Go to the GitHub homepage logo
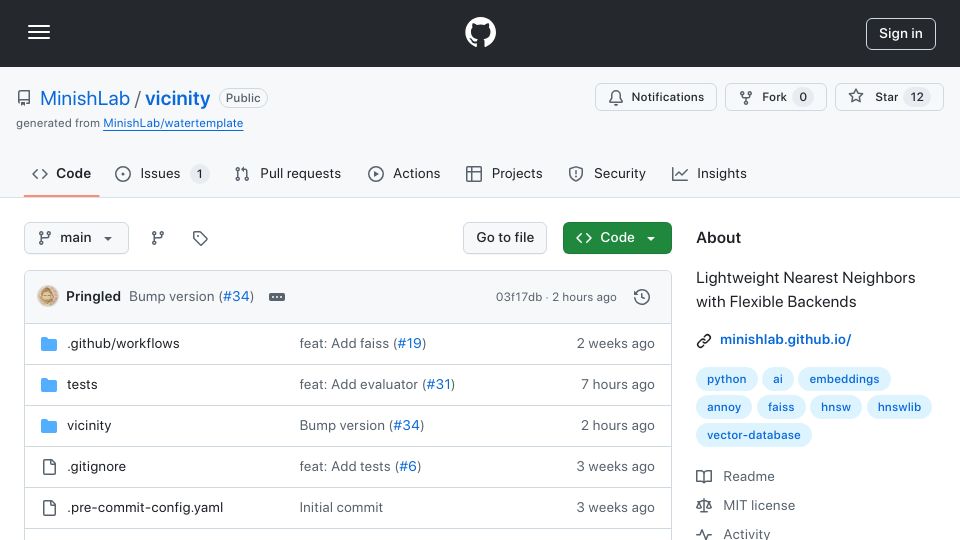Viewport: 960px width, 540px height. pos(480,32)
